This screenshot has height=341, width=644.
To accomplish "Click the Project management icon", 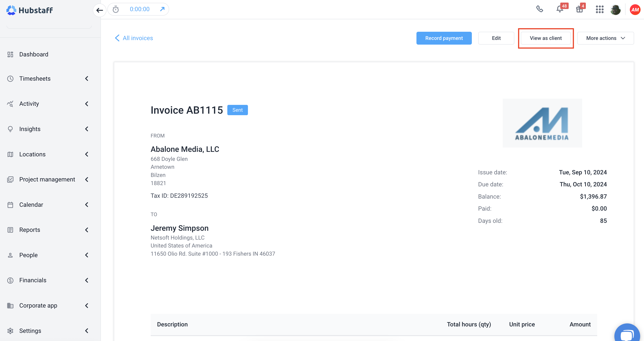I will (x=10, y=179).
